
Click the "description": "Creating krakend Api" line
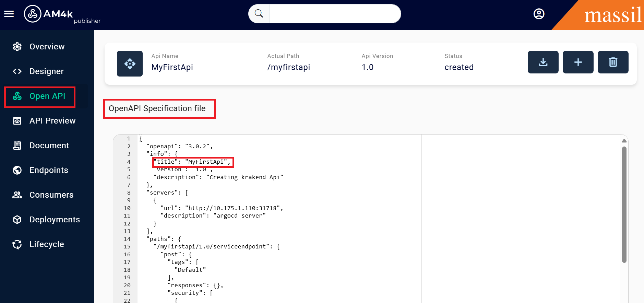point(218,177)
